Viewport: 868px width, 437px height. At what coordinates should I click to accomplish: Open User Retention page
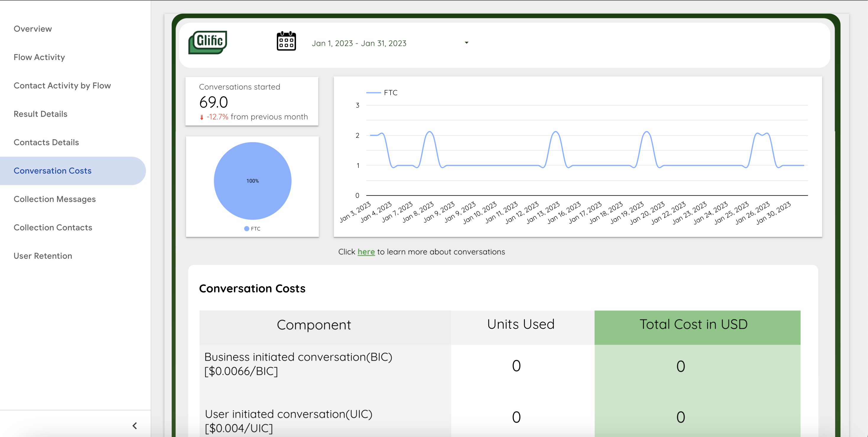pyautogui.click(x=43, y=255)
